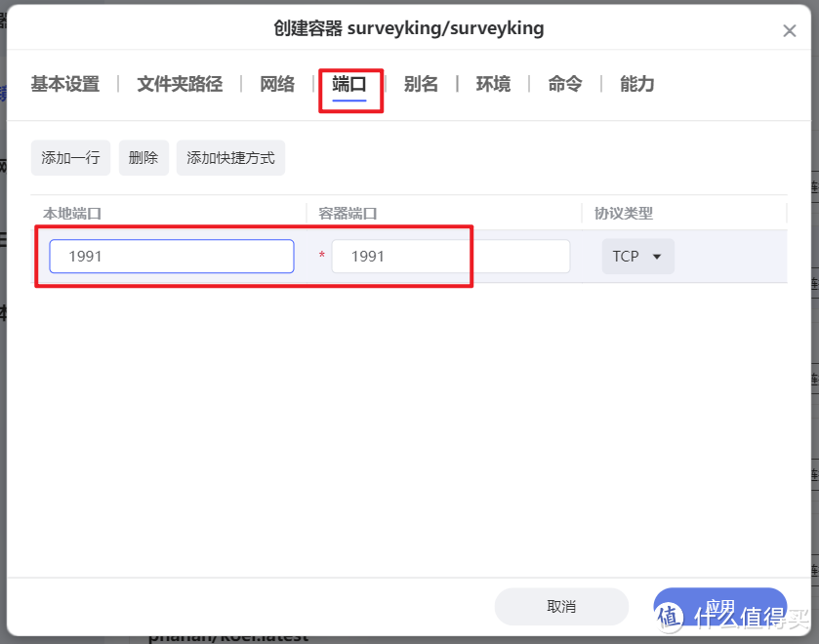Open the 文件夹路径 tab

pos(180,85)
